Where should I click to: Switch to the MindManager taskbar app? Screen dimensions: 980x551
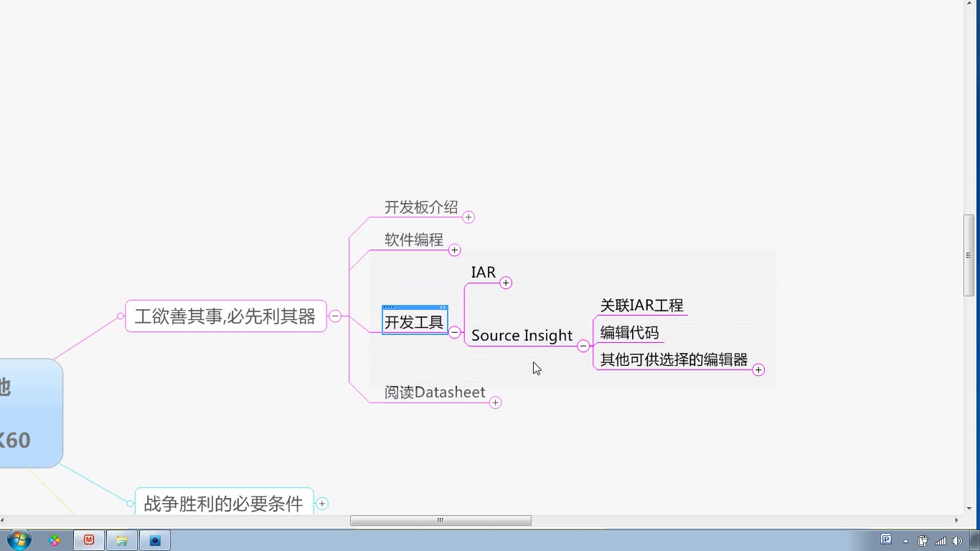tap(89, 540)
